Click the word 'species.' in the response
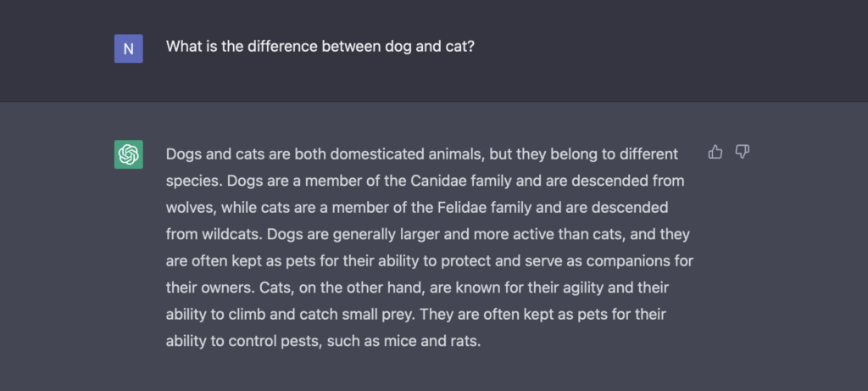This screenshot has width=868, height=391. (194, 182)
